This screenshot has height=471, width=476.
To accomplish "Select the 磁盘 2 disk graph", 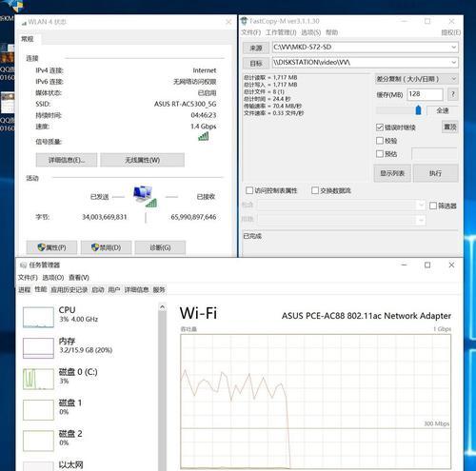I will 38,441.
